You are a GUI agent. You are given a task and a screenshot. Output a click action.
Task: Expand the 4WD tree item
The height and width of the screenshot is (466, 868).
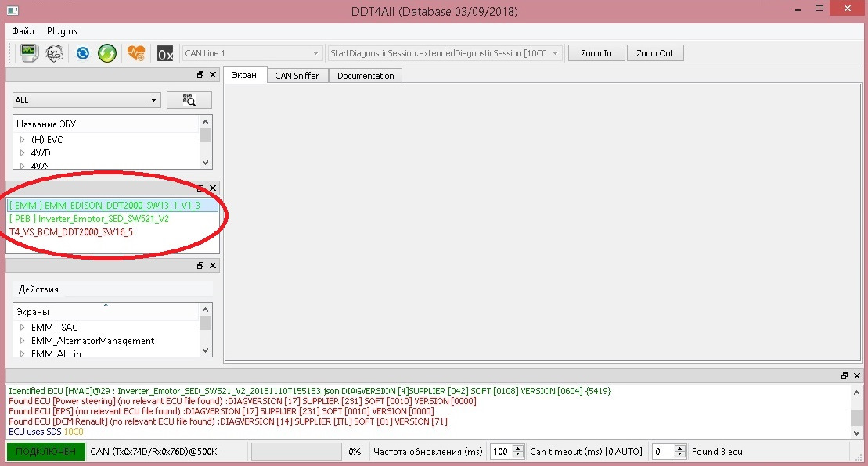click(22, 152)
